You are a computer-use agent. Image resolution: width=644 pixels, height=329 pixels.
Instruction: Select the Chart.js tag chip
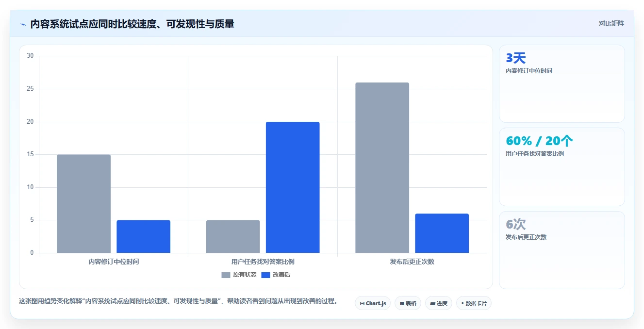pyautogui.click(x=373, y=303)
